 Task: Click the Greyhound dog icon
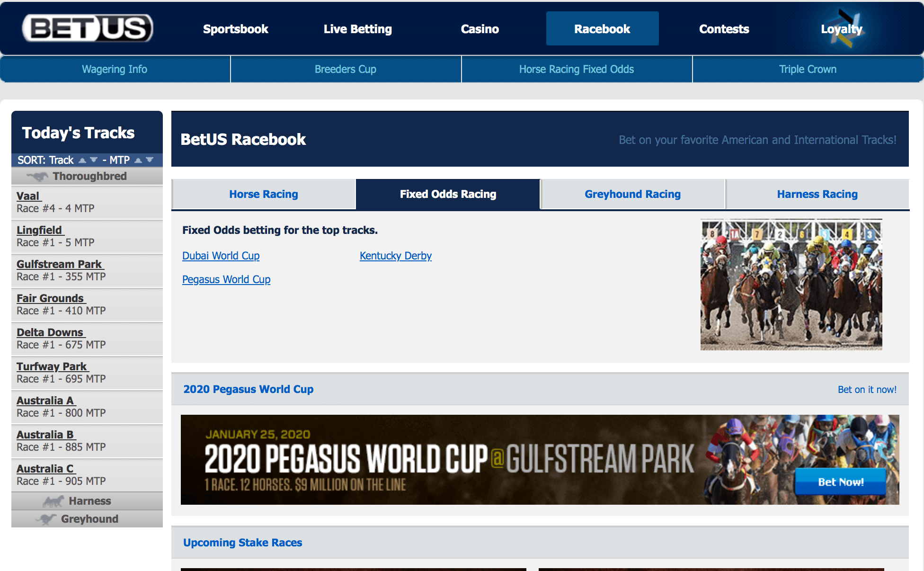47,518
